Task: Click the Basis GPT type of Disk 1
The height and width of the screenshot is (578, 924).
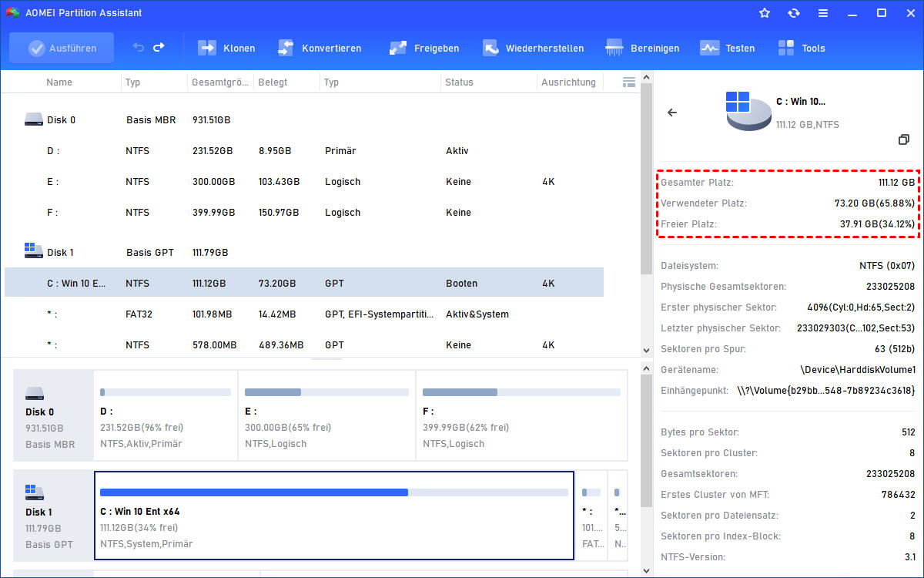Action: coord(150,253)
